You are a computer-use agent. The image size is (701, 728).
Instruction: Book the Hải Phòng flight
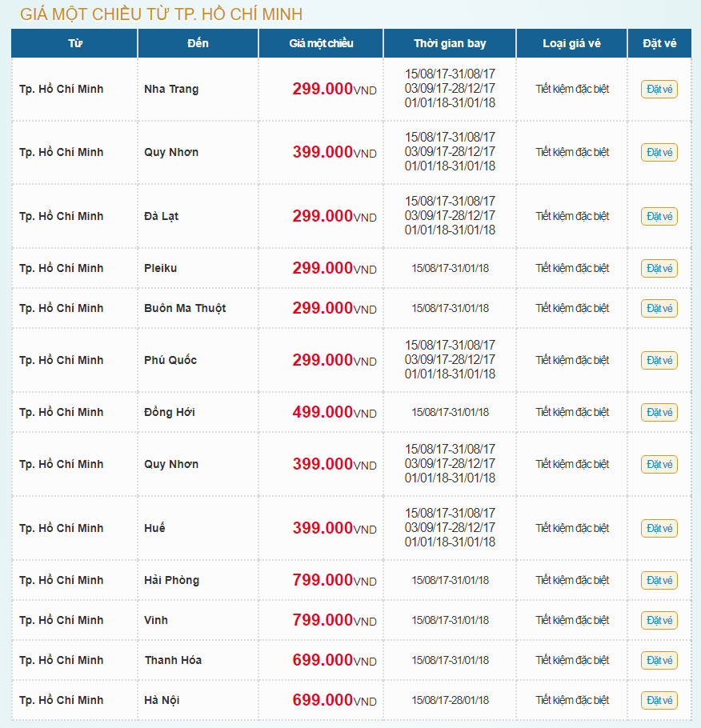659,580
